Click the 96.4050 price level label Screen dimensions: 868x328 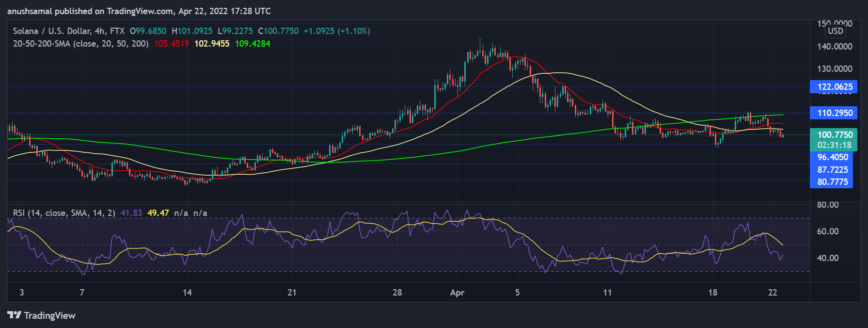tap(833, 157)
